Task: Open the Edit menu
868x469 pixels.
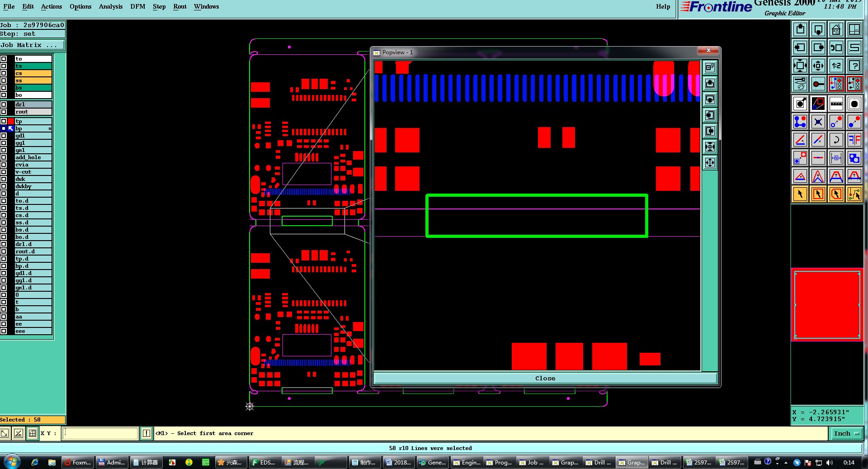Action: (28, 6)
